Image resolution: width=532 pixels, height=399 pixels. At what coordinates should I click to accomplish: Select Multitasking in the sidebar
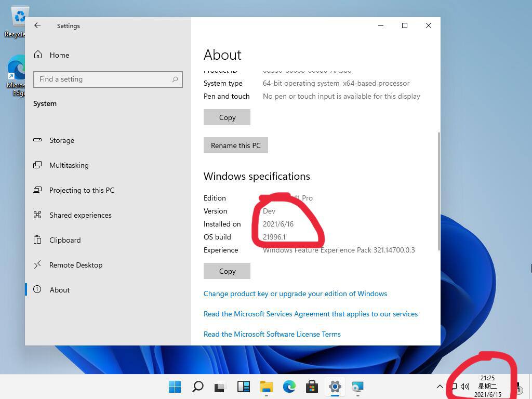69,165
